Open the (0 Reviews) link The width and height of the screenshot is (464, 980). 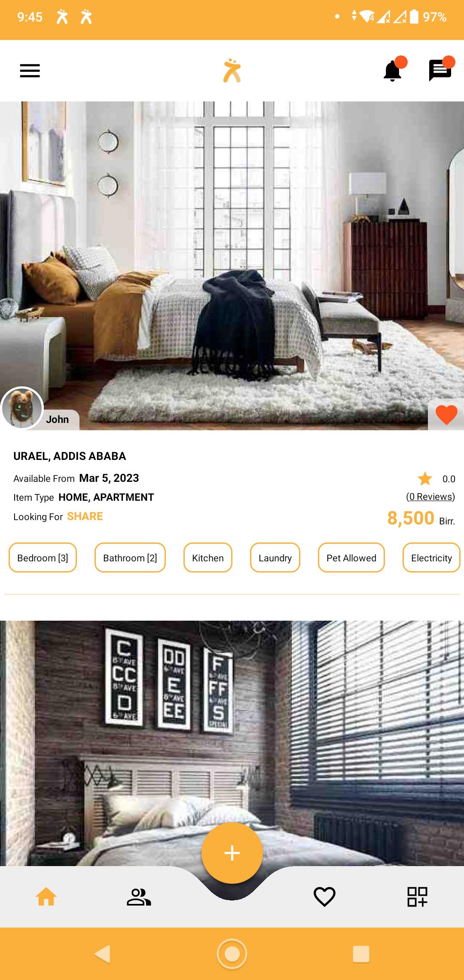click(x=430, y=496)
